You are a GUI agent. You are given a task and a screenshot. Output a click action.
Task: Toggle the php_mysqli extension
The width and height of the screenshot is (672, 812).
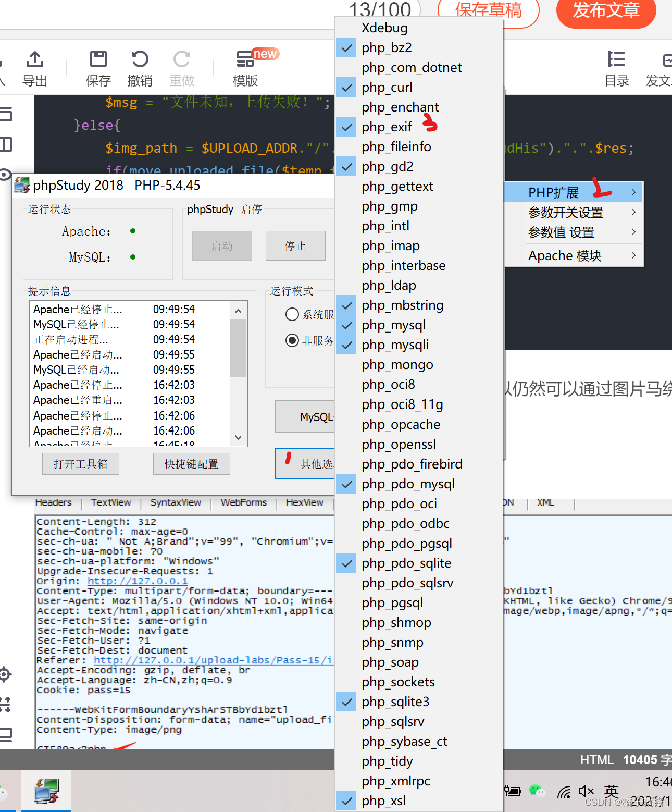click(419, 345)
